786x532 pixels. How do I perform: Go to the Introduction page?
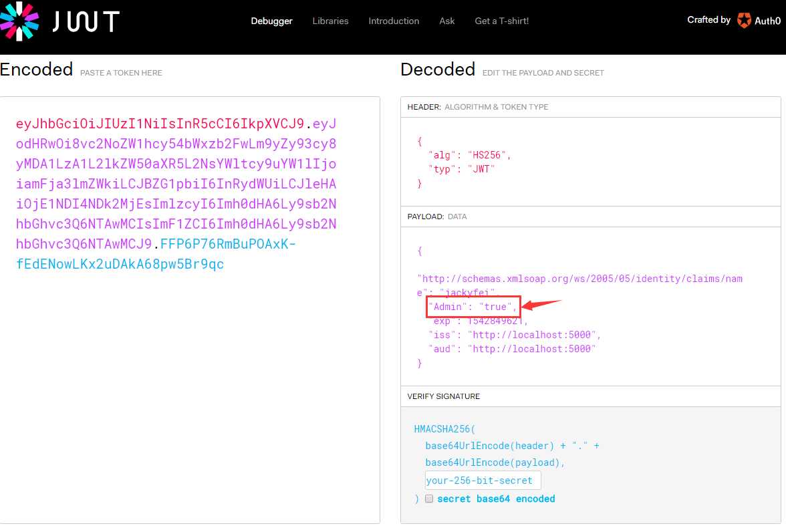point(394,21)
